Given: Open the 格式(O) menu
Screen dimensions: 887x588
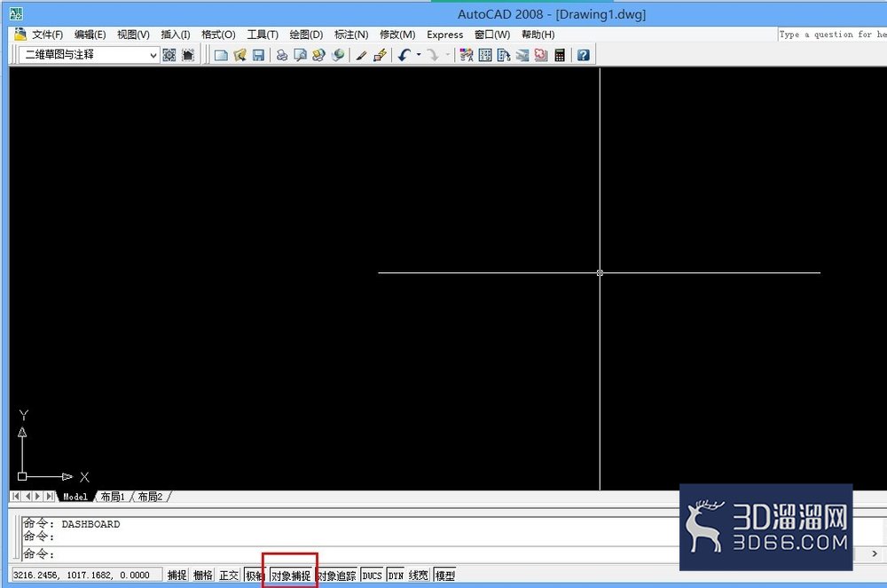Looking at the screenshot, I should (x=218, y=35).
